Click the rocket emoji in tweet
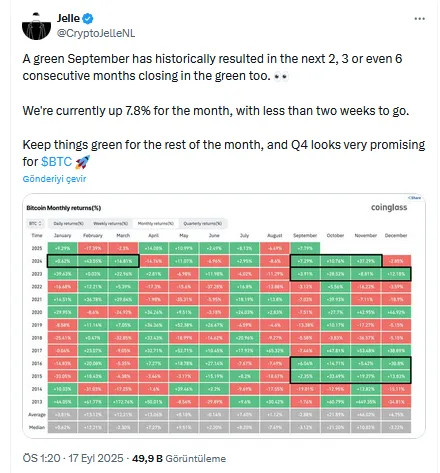Screen dimensions: 440x473 (x=82, y=162)
